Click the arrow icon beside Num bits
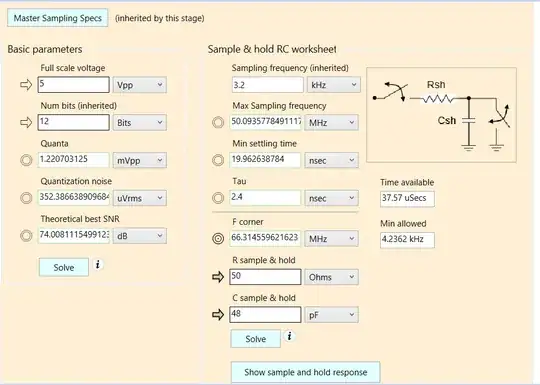The height and width of the screenshot is (385, 540). tap(26, 122)
